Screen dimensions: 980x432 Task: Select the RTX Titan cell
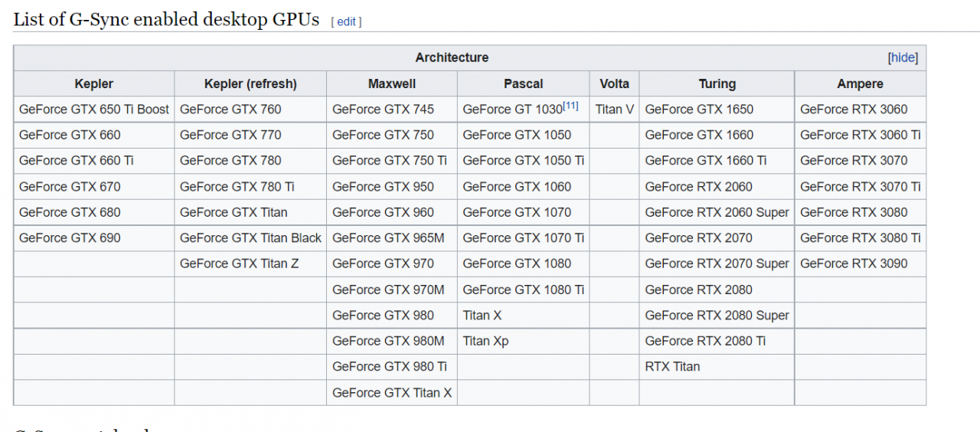click(x=717, y=367)
